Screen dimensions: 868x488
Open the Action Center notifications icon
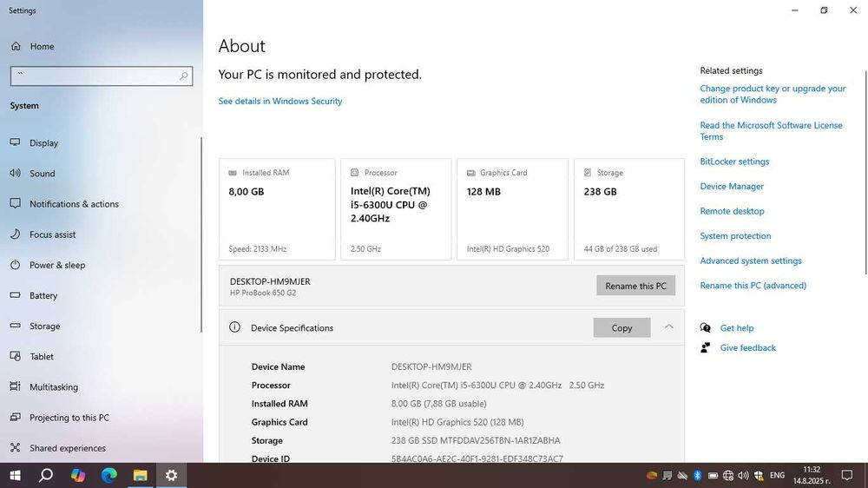(x=847, y=475)
